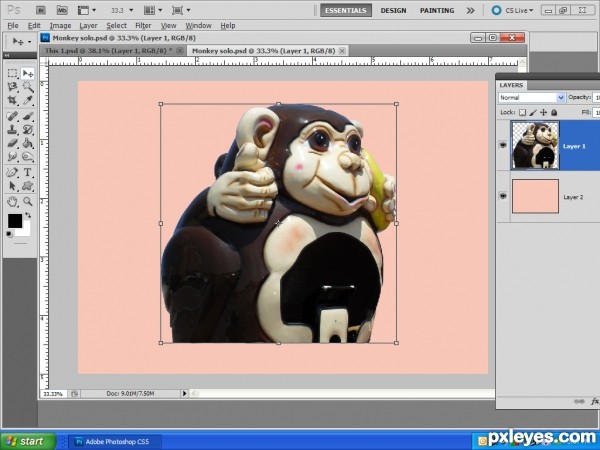
Task: Select the Magic Wand tool
Action: click(28, 87)
